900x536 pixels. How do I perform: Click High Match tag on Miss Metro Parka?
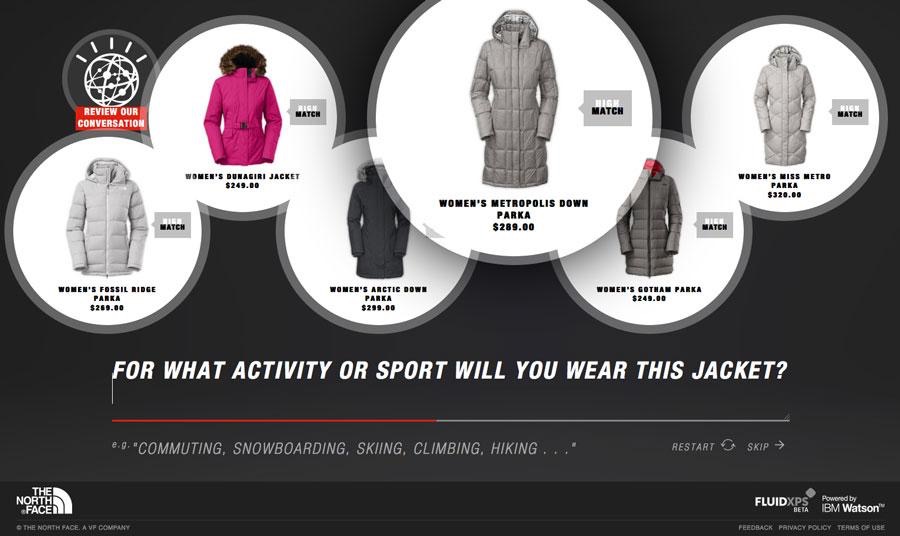pos(849,111)
